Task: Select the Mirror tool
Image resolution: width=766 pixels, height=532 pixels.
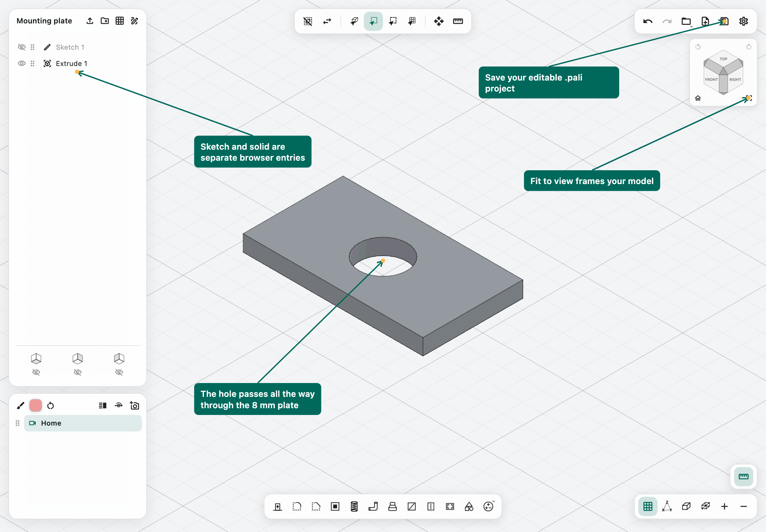Action: click(x=431, y=506)
